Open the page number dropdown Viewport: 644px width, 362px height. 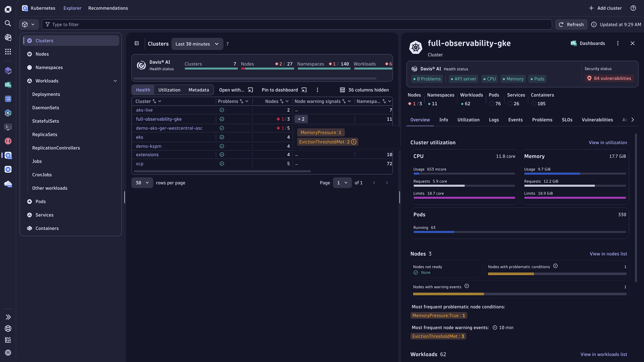342,183
